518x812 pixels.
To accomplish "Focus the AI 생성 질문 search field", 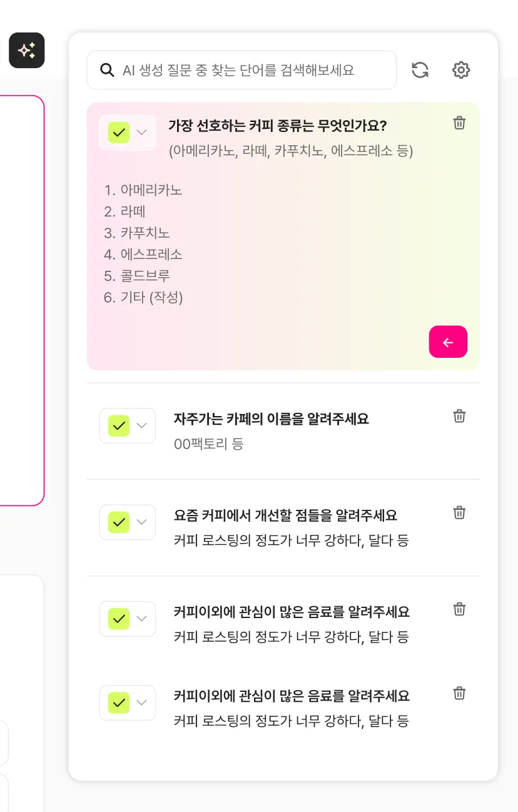I will [241, 70].
